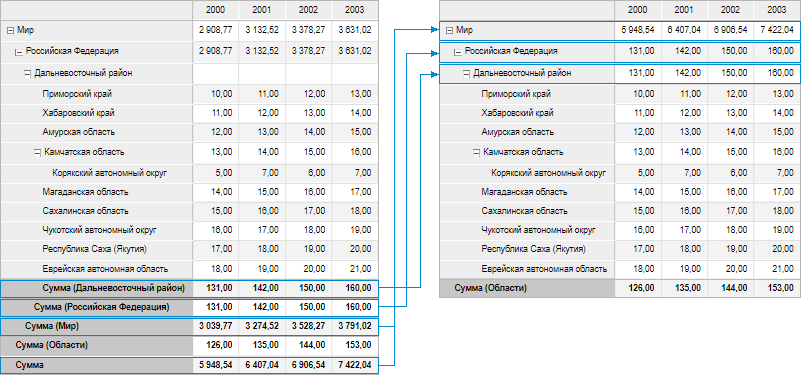
Task: Collapse Российская Федерация in left table
Action: click(19, 52)
